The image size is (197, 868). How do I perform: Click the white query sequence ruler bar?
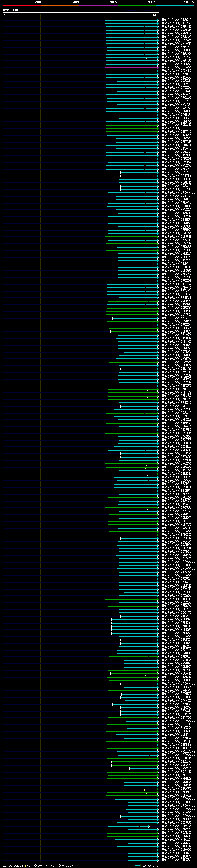pyautogui.click(x=81, y=13)
